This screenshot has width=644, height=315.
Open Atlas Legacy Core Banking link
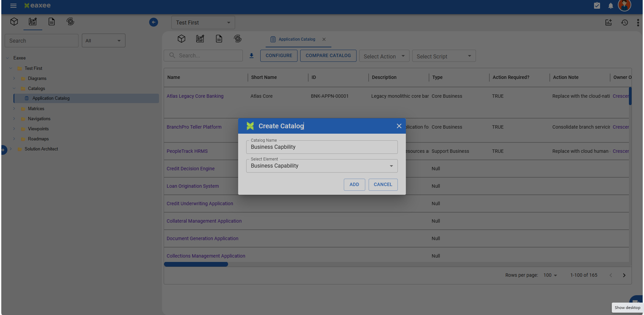click(195, 96)
